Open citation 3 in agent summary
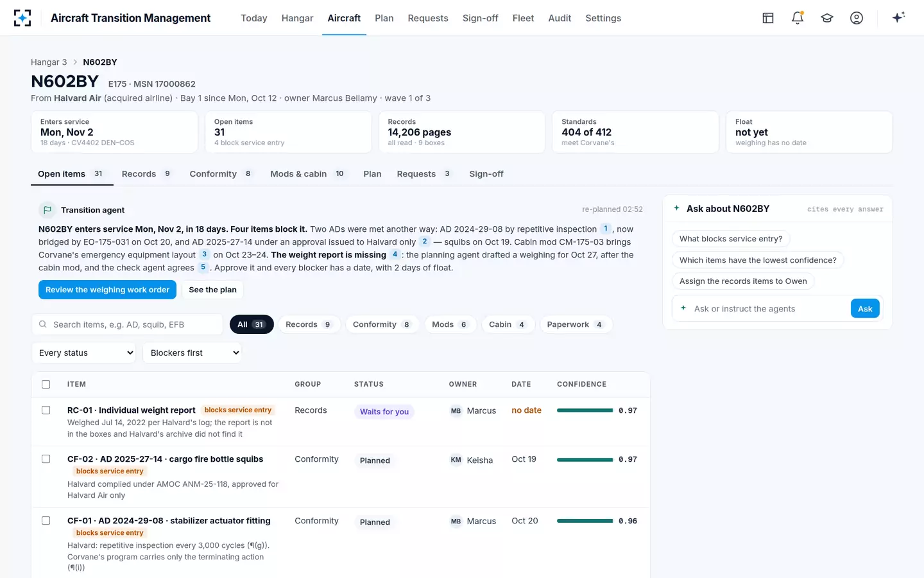Image resolution: width=924 pixels, height=578 pixels. pyautogui.click(x=204, y=254)
